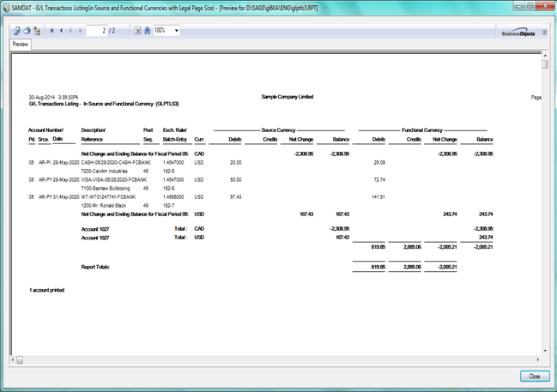Click batch-entry value 182-6
This screenshot has width=557, height=392.
click(168, 188)
